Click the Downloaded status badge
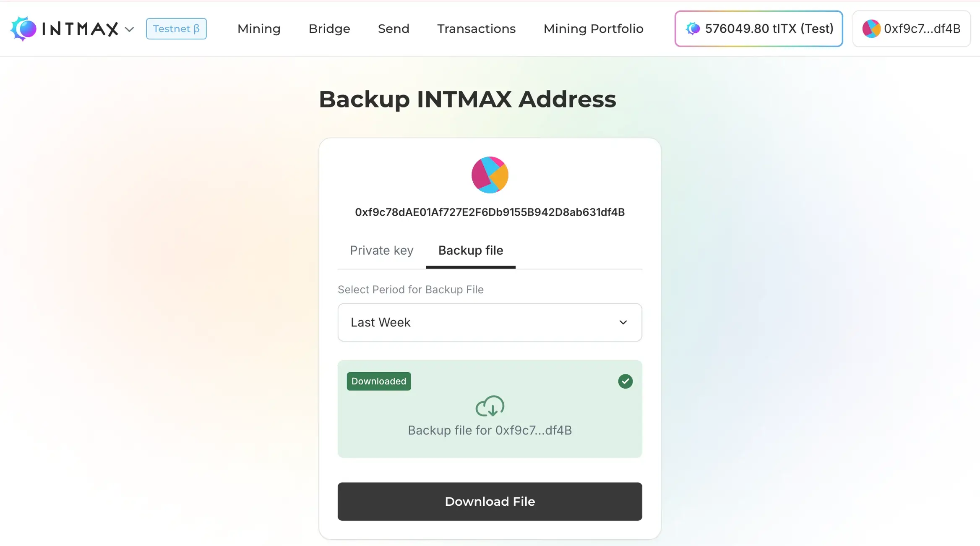 (378, 381)
